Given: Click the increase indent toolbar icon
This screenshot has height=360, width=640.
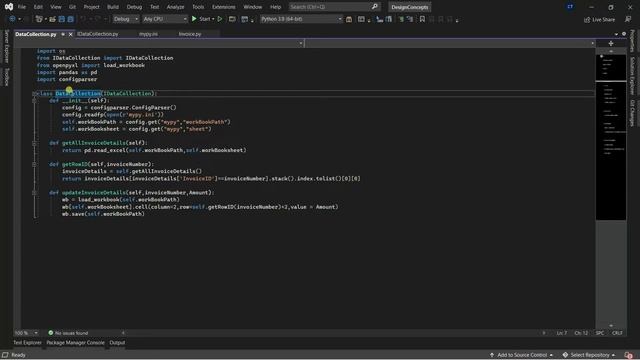Looking at the screenshot, I should point(389,19).
